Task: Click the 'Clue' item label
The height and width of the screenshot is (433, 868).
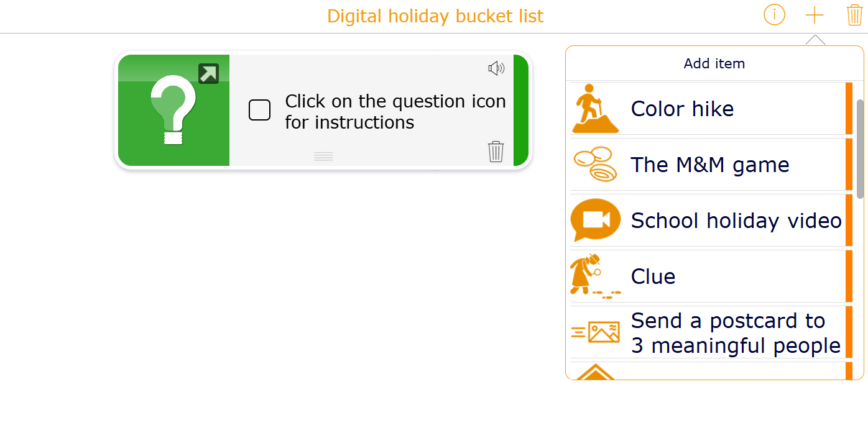Action: click(x=653, y=276)
